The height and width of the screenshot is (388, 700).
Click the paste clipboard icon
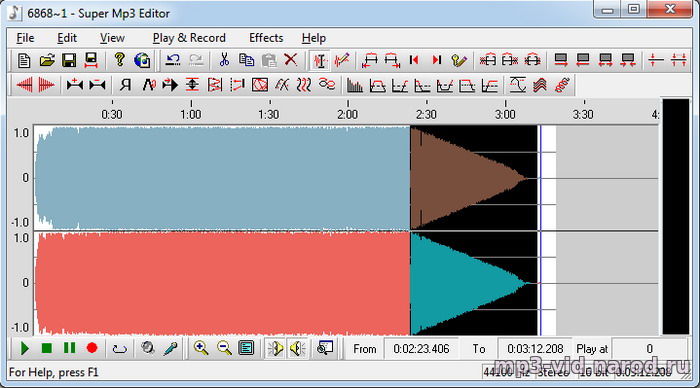coord(269,60)
